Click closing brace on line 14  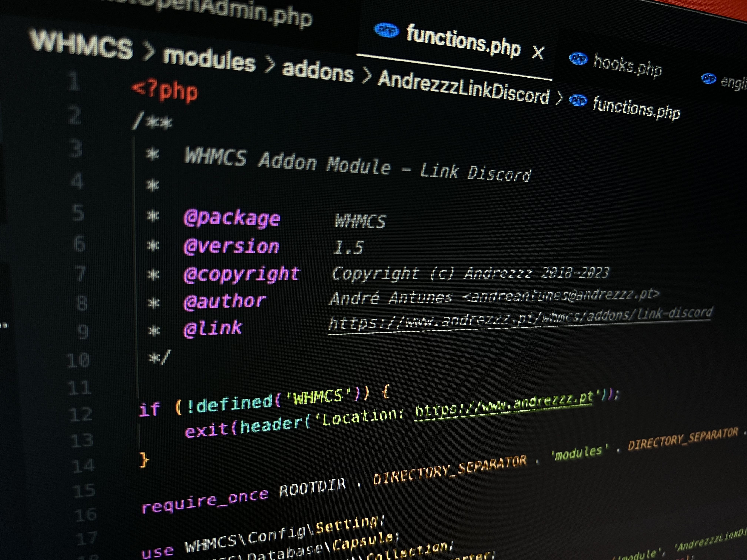click(x=144, y=460)
